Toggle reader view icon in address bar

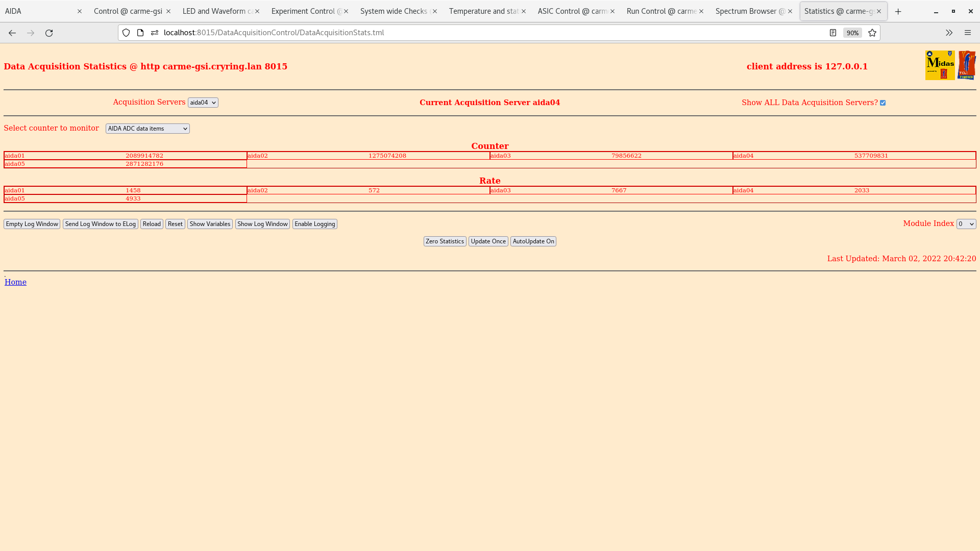tap(833, 33)
